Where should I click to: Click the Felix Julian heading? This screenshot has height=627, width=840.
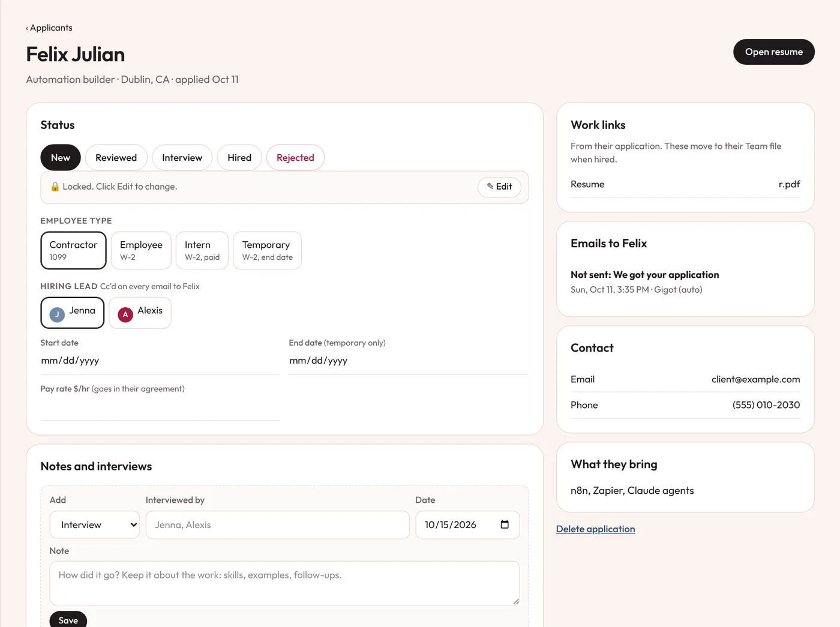pos(76,55)
